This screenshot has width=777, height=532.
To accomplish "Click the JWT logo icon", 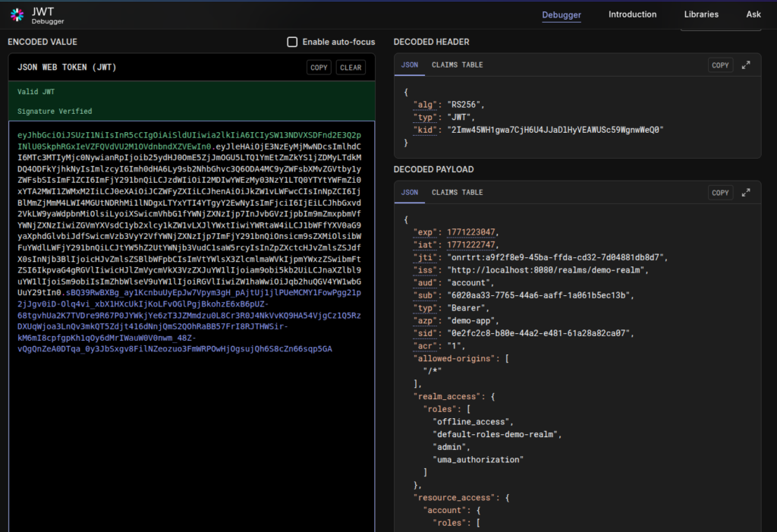I will coord(17,14).
